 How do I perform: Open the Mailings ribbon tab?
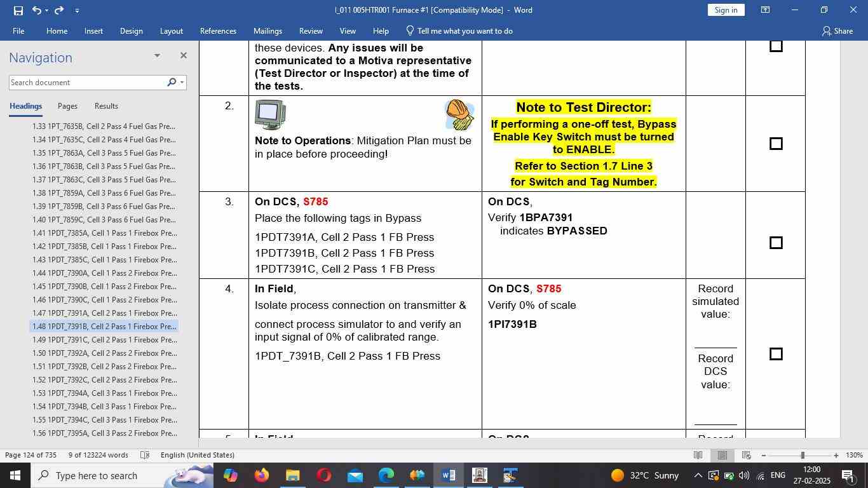[x=268, y=30]
